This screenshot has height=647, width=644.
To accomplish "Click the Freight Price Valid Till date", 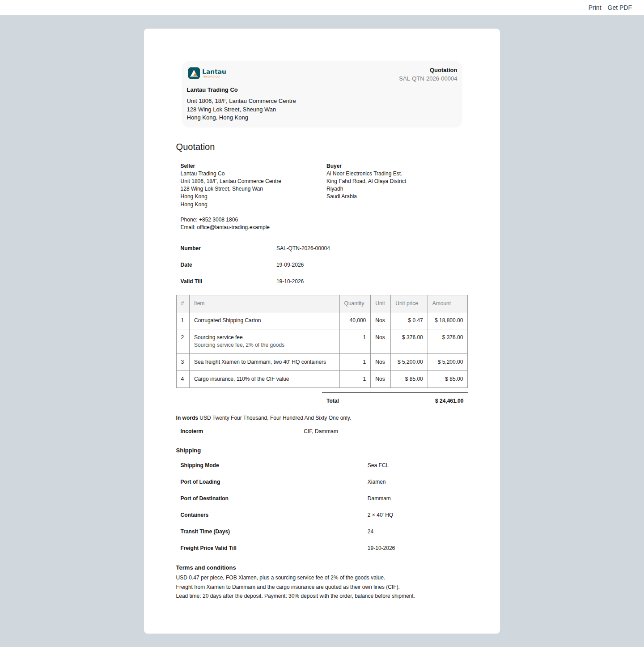I will point(381,548).
